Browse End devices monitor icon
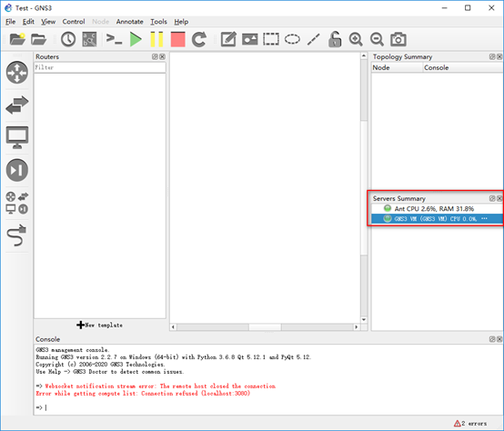 coord(17,137)
